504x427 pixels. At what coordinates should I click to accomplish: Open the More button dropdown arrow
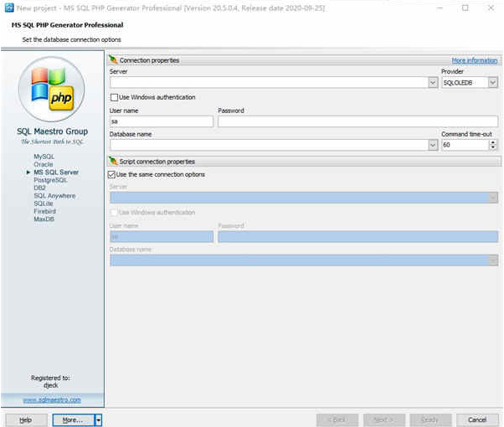pyautogui.click(x=98, y=419)
